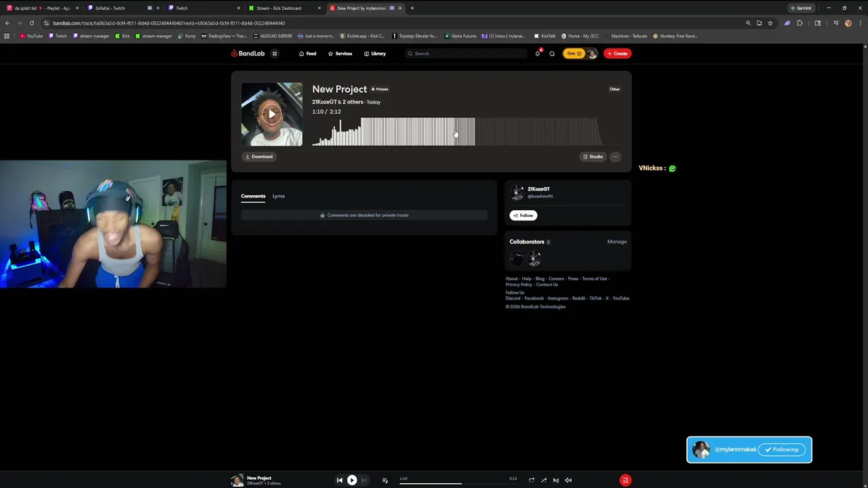Open BandLab's Discord link

(513, 298)
